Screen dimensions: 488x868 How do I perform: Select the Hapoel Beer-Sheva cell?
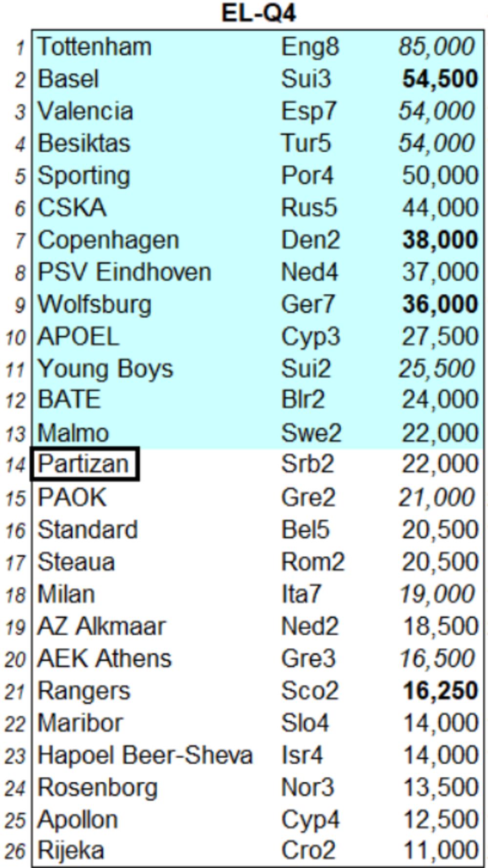click(x=145, y=755)
